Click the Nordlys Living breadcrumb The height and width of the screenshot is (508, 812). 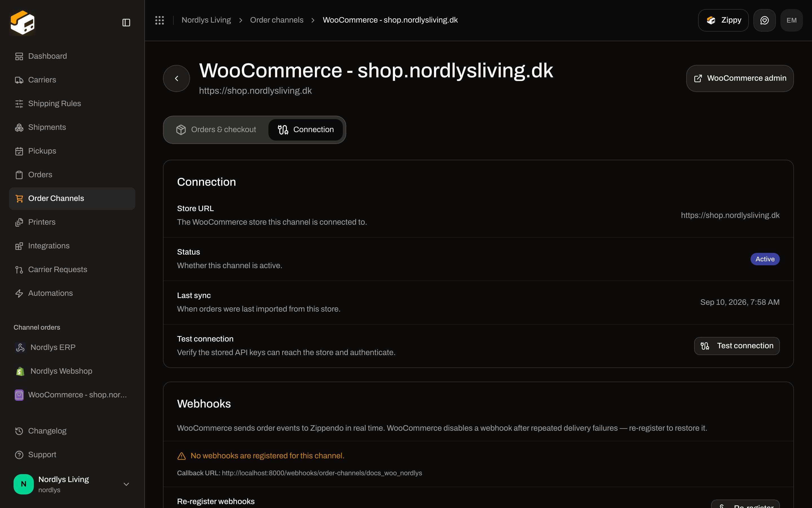[x=206, y=20]
